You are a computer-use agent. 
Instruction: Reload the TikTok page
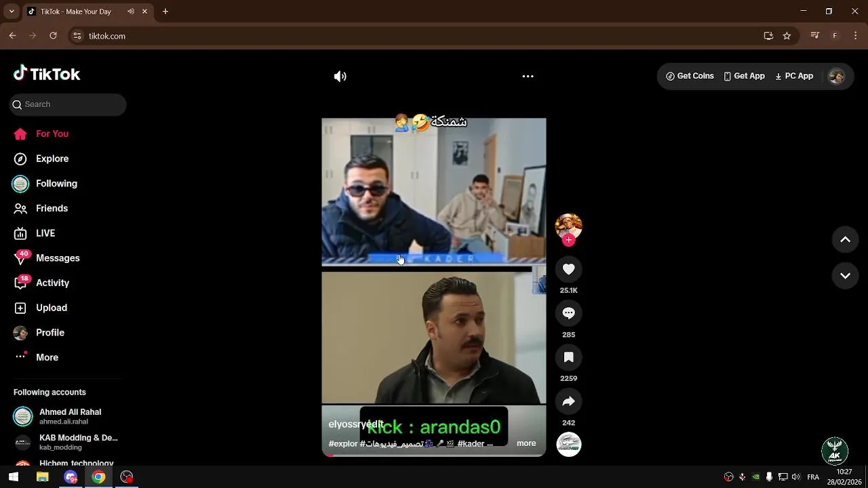[x=53, y=36]
